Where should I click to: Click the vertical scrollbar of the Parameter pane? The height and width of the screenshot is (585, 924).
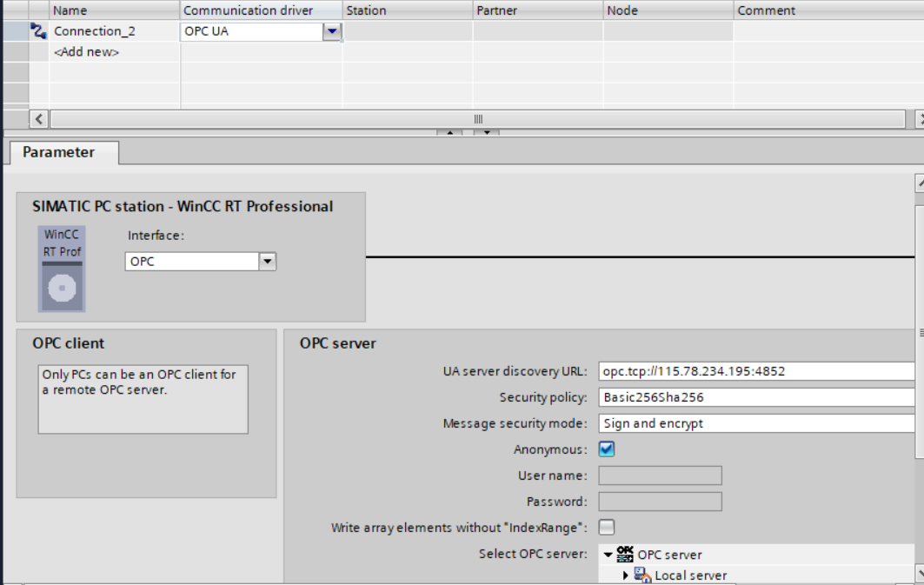pyautogui.click(x=920, y=332)
